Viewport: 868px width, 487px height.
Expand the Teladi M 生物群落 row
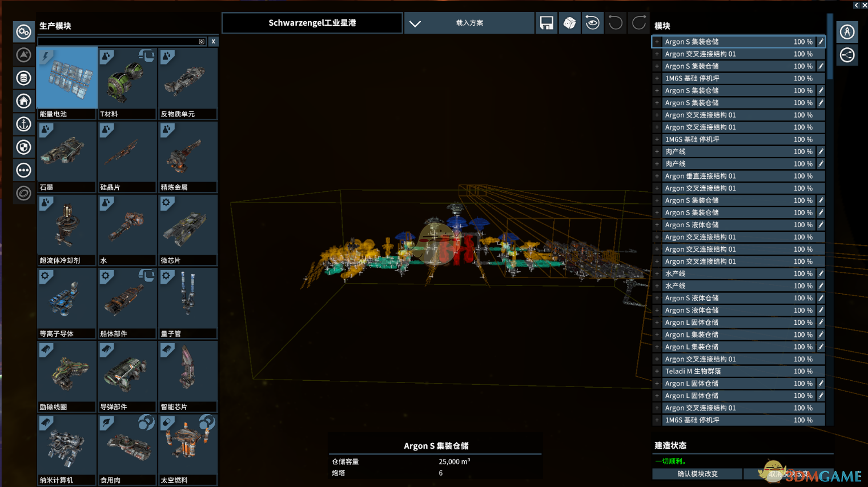tap(657, 371)
